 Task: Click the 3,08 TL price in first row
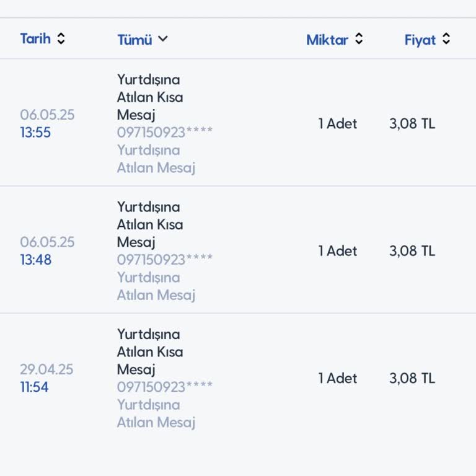[412, 123]
